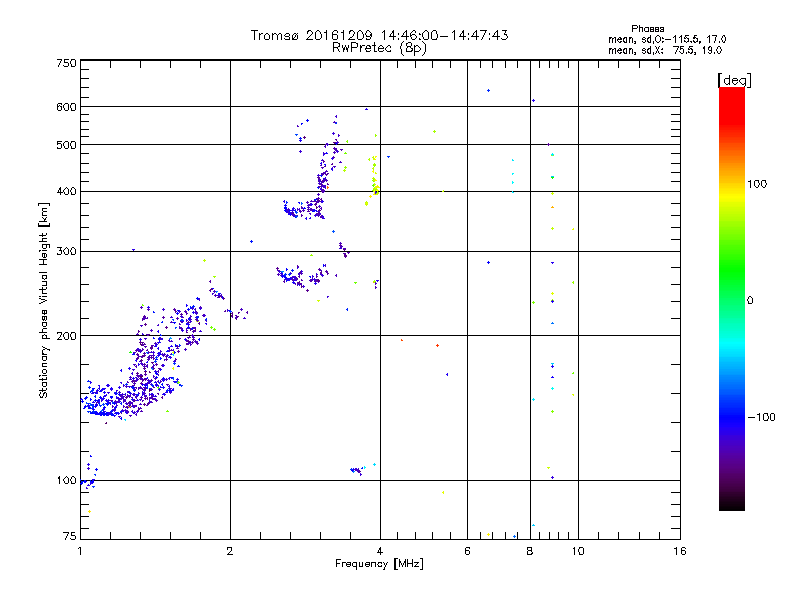Click the frequency axis '6' tick label
The width and height of the screenshot is (800, 600).
[467, 551]
